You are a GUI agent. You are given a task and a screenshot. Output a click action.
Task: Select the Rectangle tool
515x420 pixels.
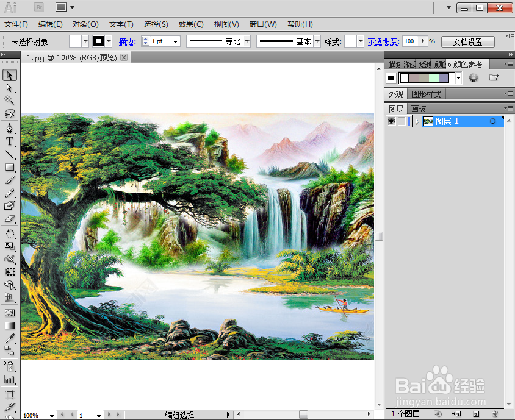[x=10, y=168]
